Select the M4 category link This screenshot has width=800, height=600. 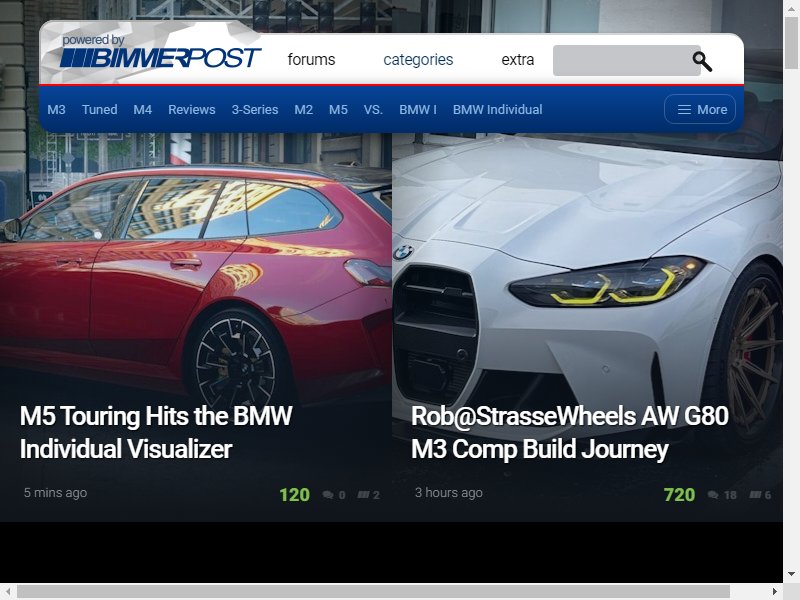point(142,110)
